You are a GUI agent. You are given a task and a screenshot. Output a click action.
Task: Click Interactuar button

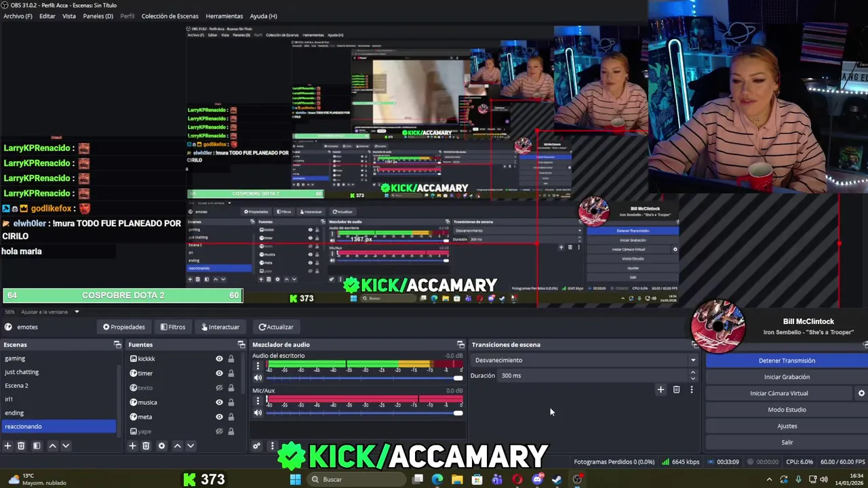pyautogui.click(x=220, y=327)
